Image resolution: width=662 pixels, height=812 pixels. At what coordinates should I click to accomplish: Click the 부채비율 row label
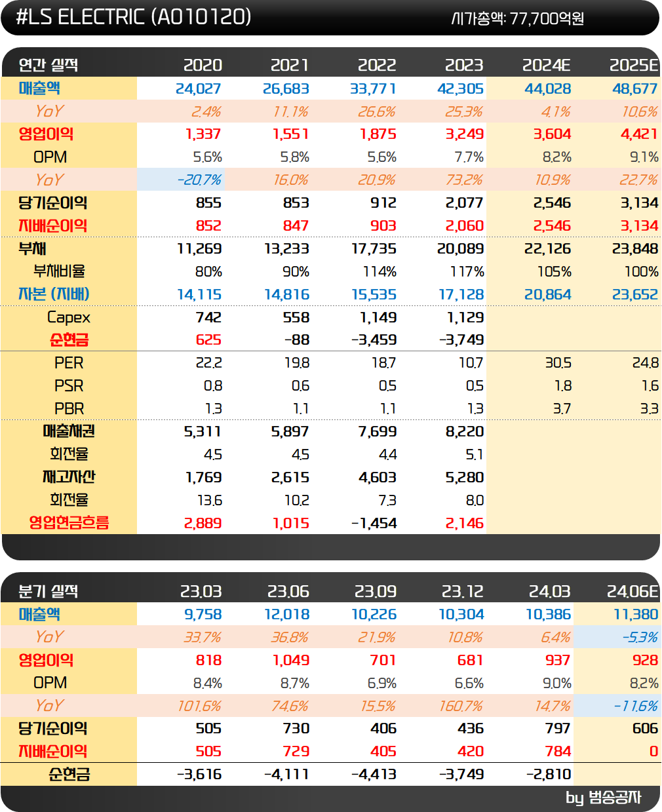tap(59, 271)
